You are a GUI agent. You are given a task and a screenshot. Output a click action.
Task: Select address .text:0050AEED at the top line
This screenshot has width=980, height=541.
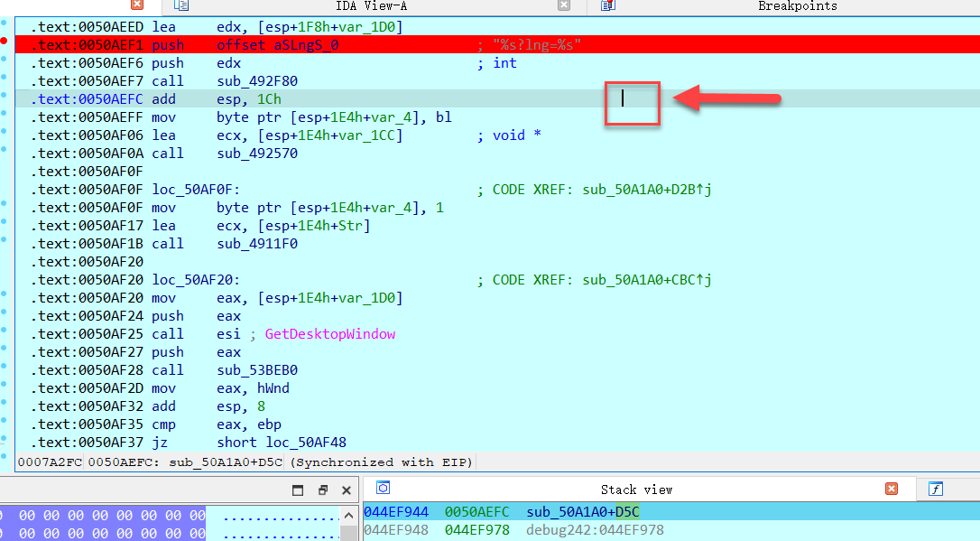[87, 27]
